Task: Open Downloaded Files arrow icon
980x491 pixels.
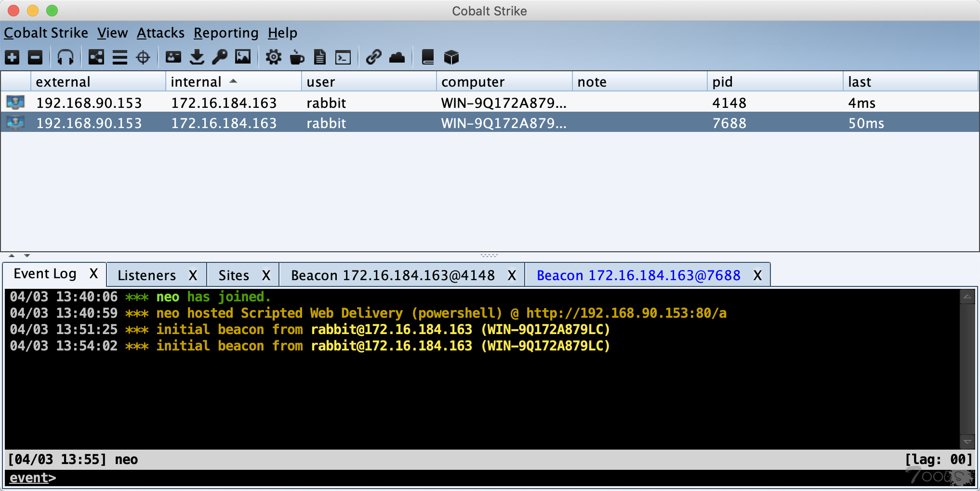Action: pos(197,57)
